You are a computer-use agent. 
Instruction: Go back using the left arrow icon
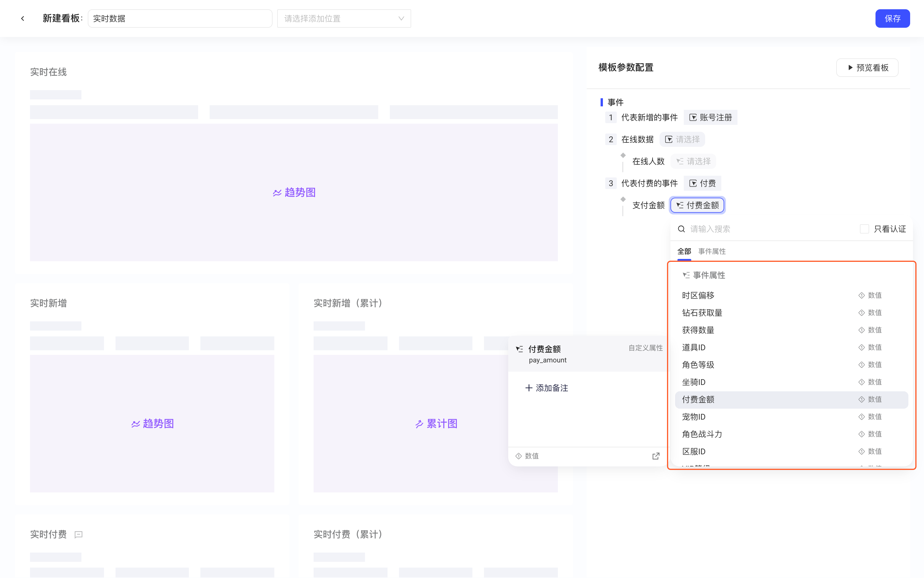pos(23,18)
